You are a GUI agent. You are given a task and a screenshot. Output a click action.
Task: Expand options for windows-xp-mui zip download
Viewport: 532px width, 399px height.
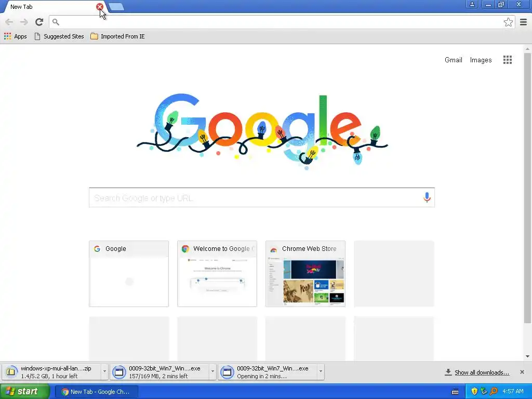pos(104,372)
